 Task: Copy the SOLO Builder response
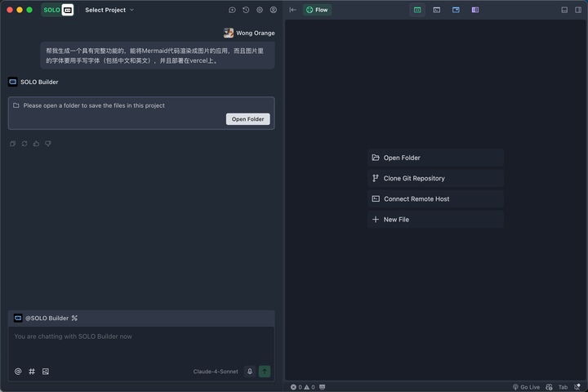(13, 144)
